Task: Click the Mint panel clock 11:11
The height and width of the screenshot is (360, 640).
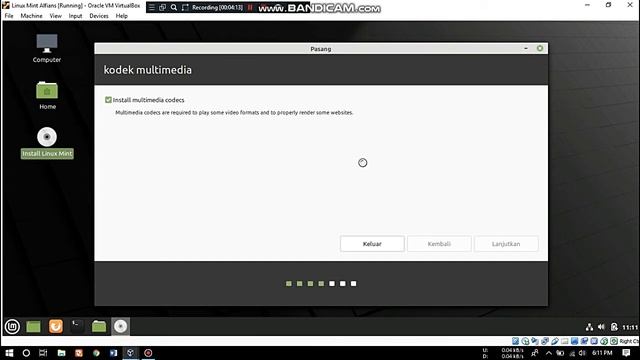Action: coord(630,327)
